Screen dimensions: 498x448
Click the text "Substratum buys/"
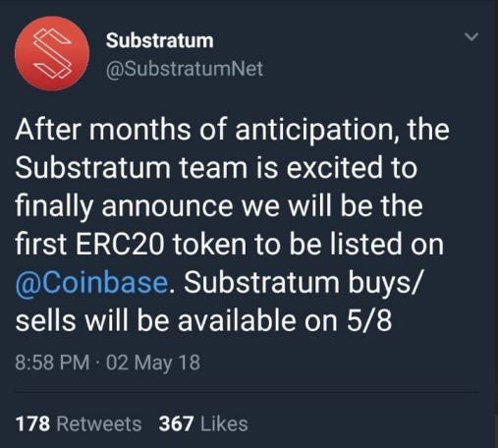[x=304, y=283]
